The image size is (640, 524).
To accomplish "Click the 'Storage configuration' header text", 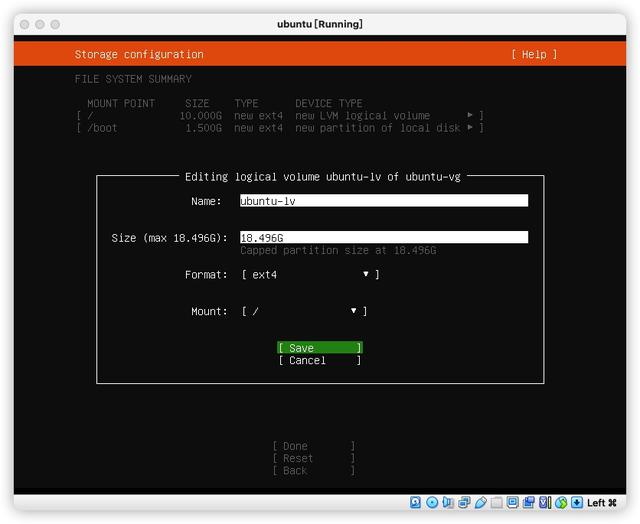I will click(x=139, y=54).
